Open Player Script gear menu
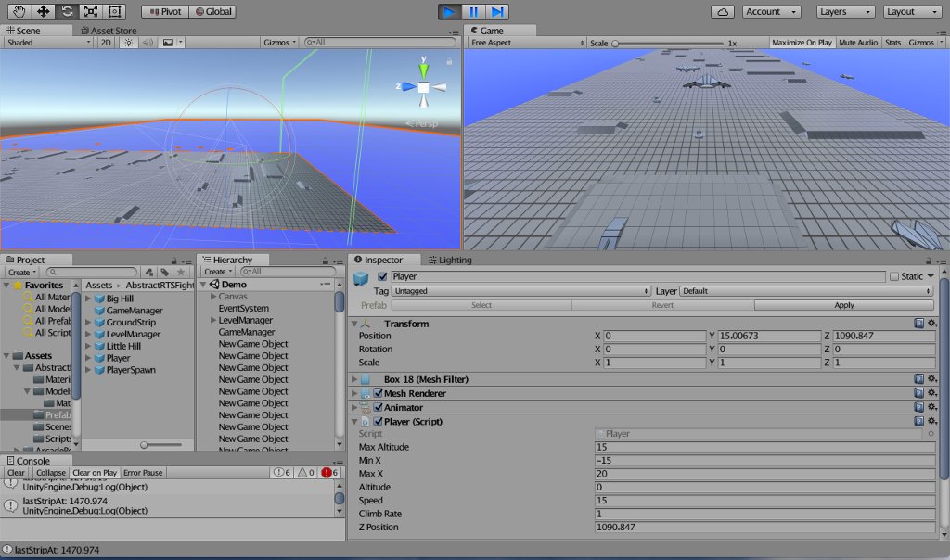The image size is (950, 560). tap(932, 421)
